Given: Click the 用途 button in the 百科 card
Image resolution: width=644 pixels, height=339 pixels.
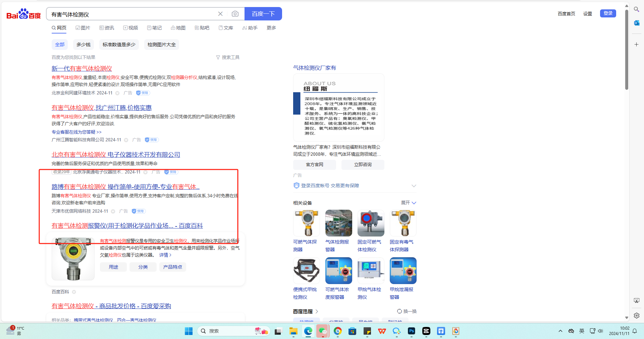Looking at the screenshot, I should 113,267.
